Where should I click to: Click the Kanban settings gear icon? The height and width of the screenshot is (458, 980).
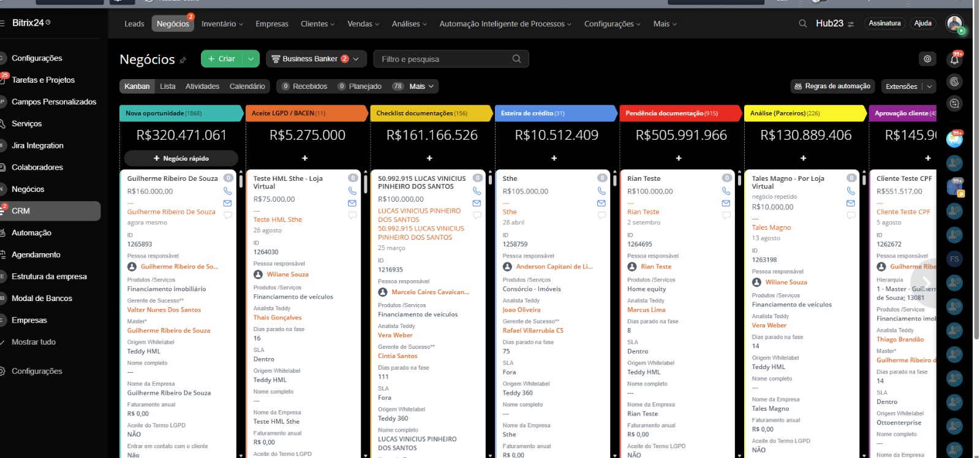tap(927, 59)
